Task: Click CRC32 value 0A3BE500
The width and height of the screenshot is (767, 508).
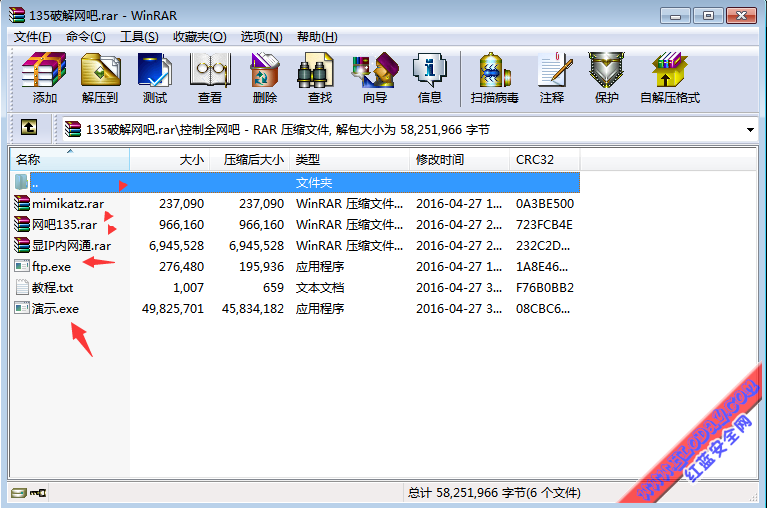Action: (545, 203)
